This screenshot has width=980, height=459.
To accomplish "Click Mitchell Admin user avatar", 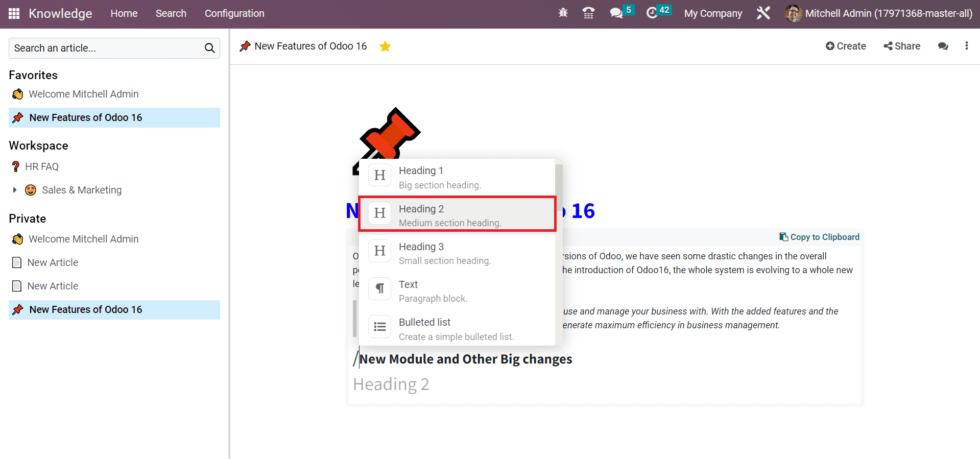I will [x=793, y=13].
